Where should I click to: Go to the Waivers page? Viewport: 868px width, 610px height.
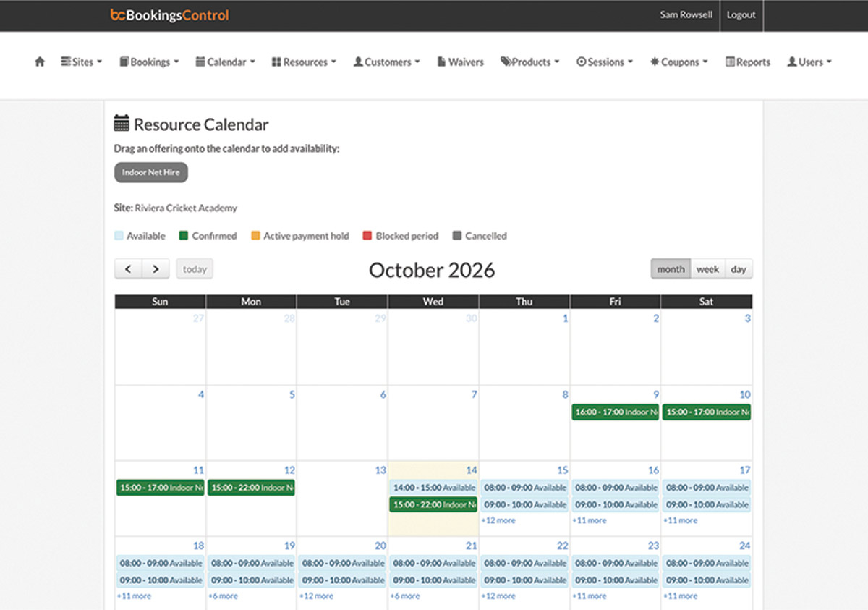pyautogui.click(x=461, y=62)
